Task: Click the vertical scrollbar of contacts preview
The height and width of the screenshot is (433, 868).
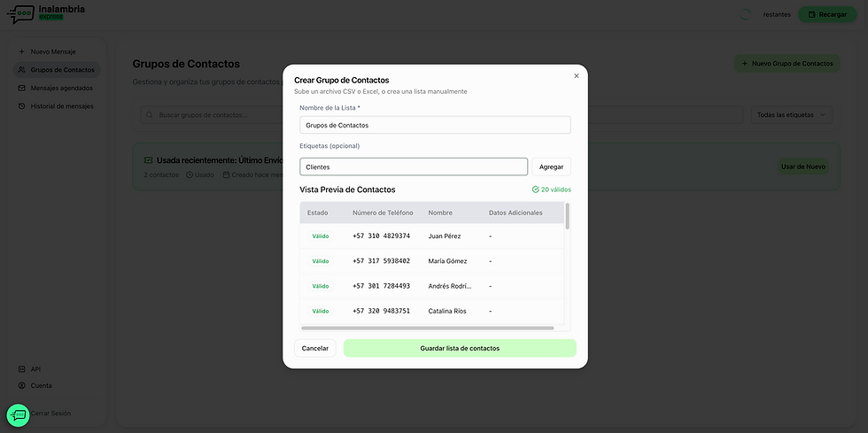Action: pyautogui.click(x=567, y=216)
